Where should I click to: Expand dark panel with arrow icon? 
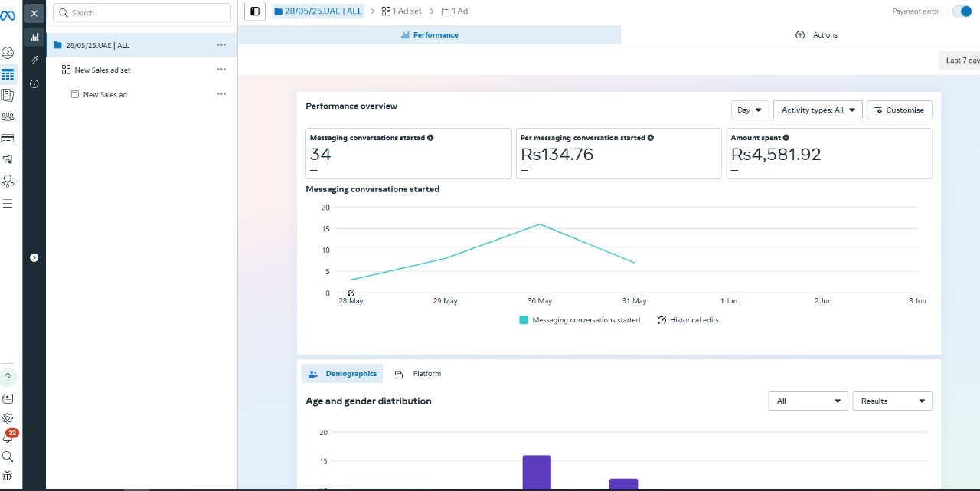(x=34, y=258)
